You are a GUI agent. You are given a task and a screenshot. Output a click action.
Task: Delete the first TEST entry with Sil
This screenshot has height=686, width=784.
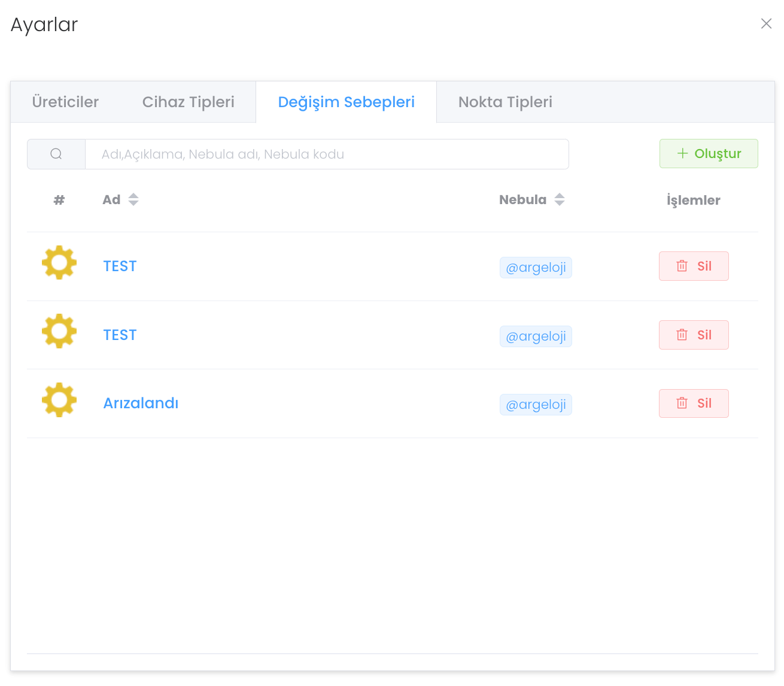click(x=694, y=266)
